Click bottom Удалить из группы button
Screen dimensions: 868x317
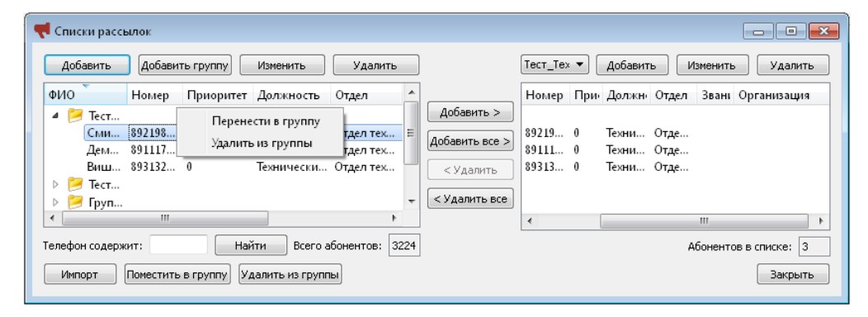point(290,274)
